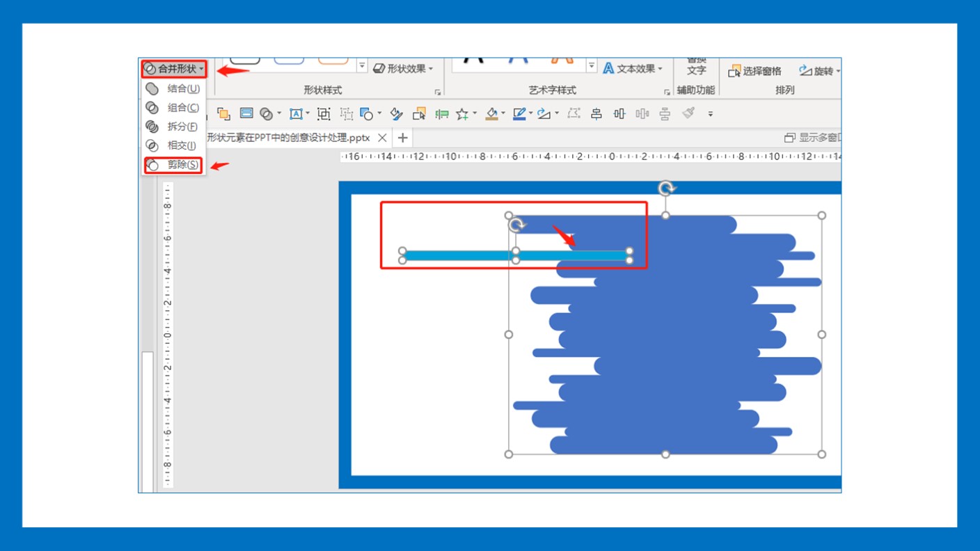Expand the WordArt styles gallery arrow
980x551 pixels.
[592, 66]
